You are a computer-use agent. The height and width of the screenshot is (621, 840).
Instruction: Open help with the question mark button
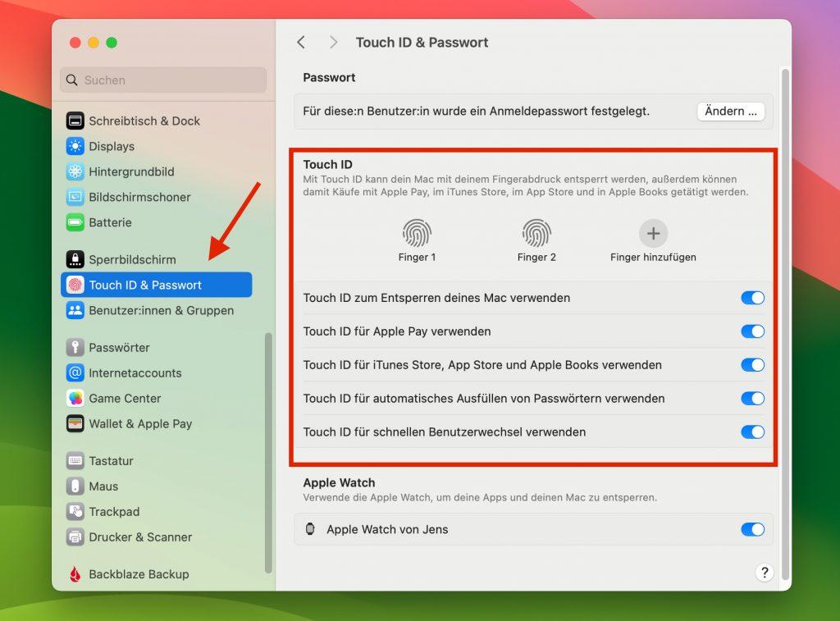(x=765, y=573)
